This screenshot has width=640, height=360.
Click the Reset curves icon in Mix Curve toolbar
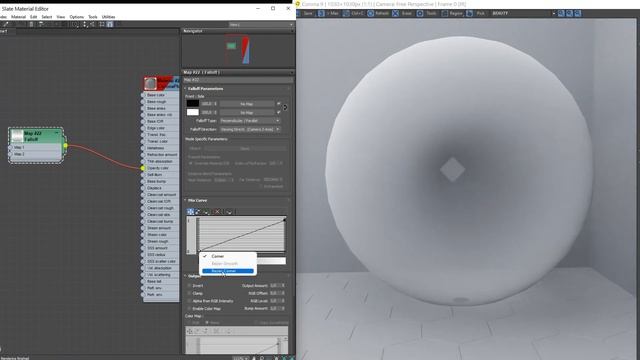pos(229,211)
